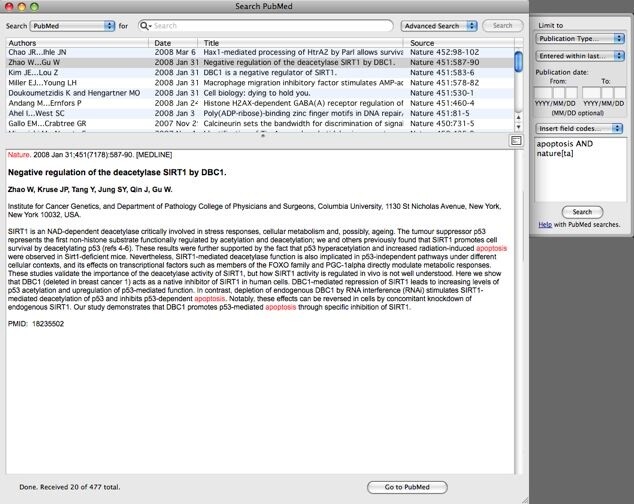This screenshot has width=634, height=504.
Task: Click the top Search button
Action: coord(503,25)
